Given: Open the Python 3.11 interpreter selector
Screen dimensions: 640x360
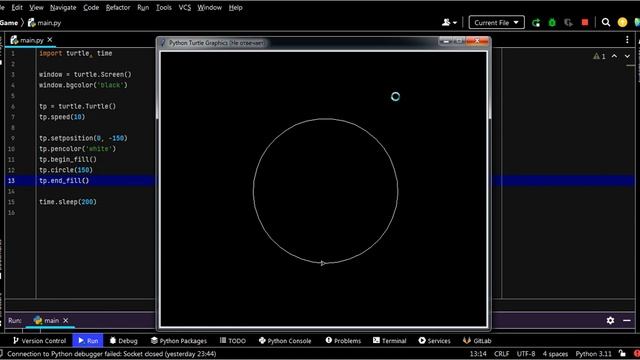Looking at the screenshot, I should click(x=593, y=354).
